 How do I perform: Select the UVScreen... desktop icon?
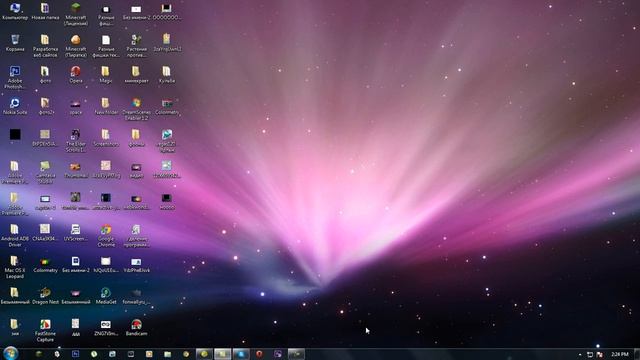click(76, 233)
